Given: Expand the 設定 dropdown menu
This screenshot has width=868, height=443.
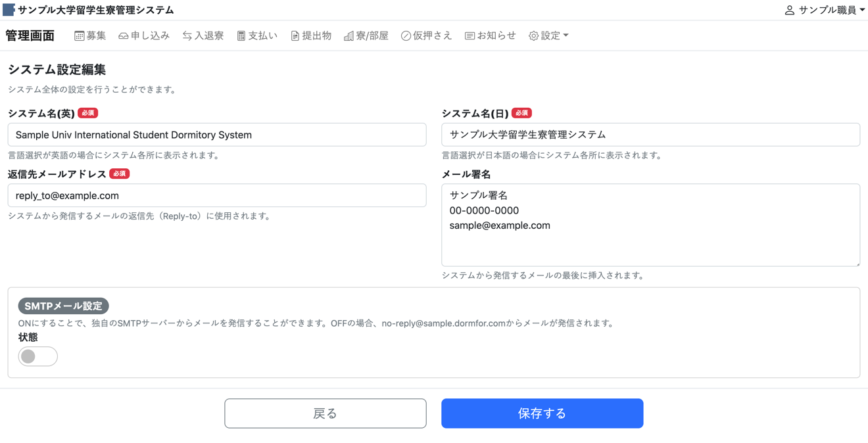Looking at the screenshot, I should [548, 36].
